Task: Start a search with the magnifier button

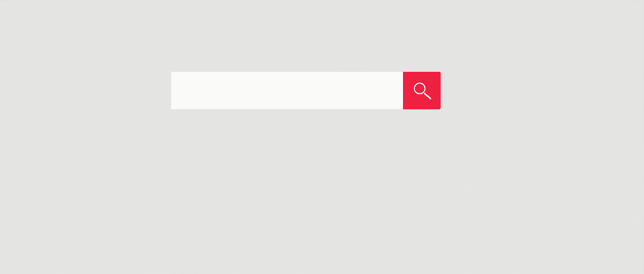Action: click(x=422, y=90)
